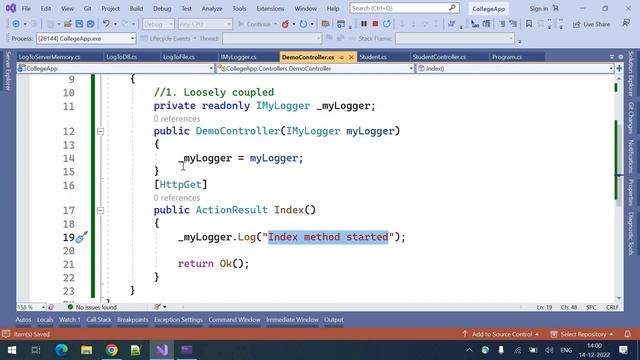The image size is (640, 360).
Task: Open the Stack Frame dropdown
Action: (455, 38)
